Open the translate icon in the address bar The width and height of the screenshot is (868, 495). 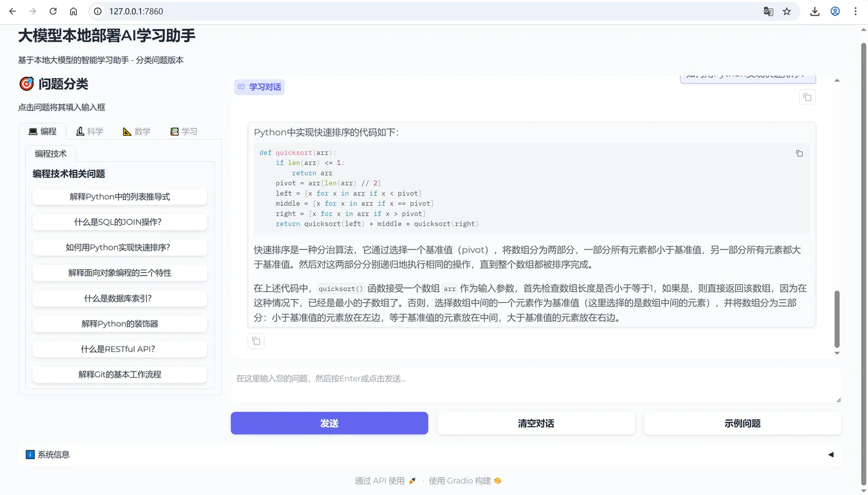pos(768,11)
